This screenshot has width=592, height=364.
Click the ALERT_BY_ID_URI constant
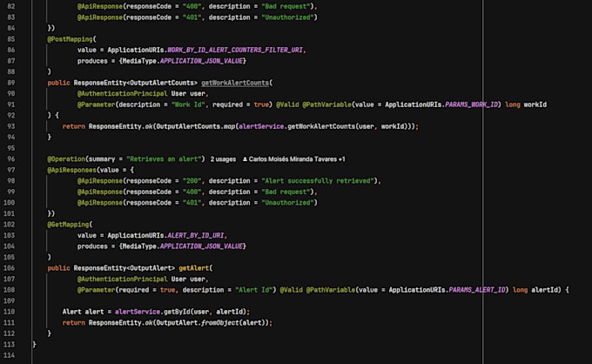pyautogui.click(x=196, y=236)
